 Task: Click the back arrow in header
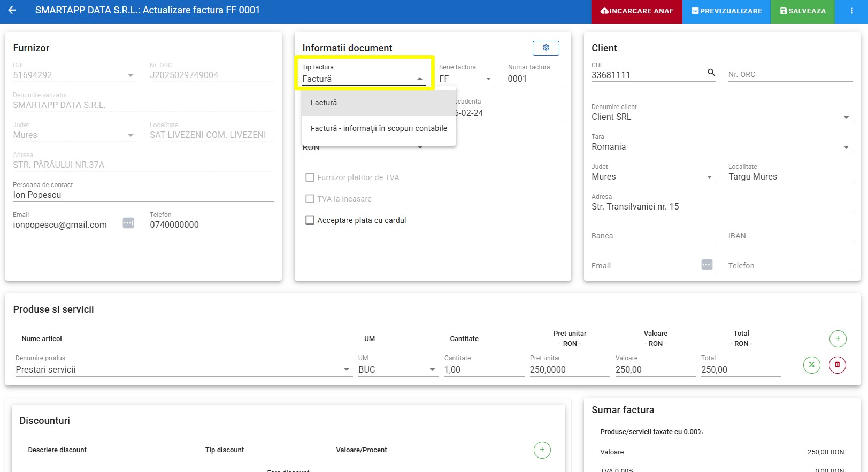point(12,10)
